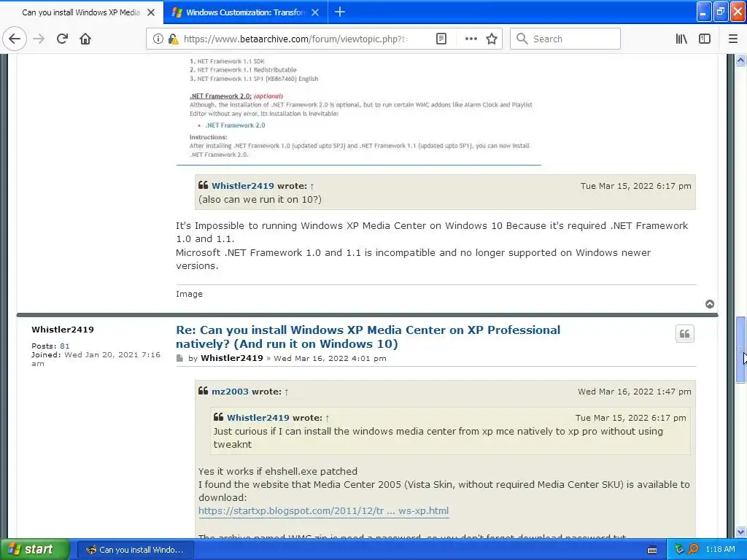Image resolution: width=747 pixels, height=560 pixels.
Task: Bookmark this page with the star
Action: click(492, 39)
